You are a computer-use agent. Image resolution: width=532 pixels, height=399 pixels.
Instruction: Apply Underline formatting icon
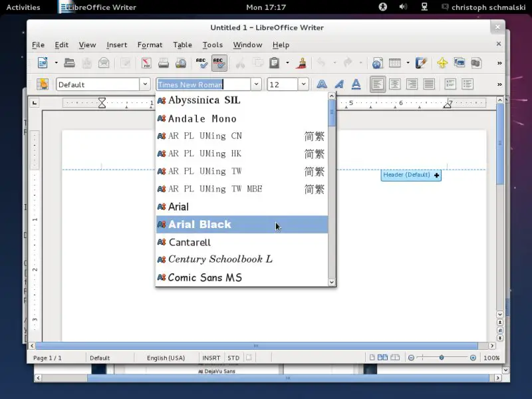(356, 84)
